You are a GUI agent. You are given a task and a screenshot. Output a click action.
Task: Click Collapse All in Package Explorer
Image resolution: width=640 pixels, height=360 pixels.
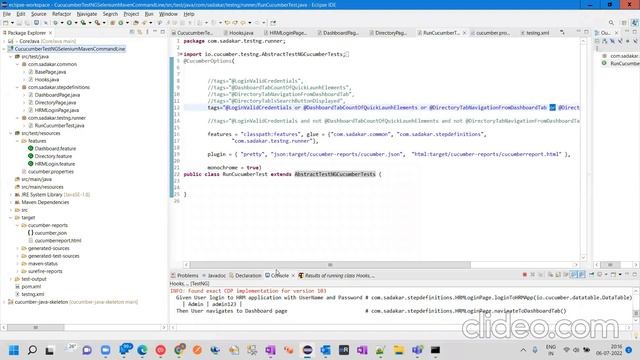pyautogui.click(x=132, y=32)
